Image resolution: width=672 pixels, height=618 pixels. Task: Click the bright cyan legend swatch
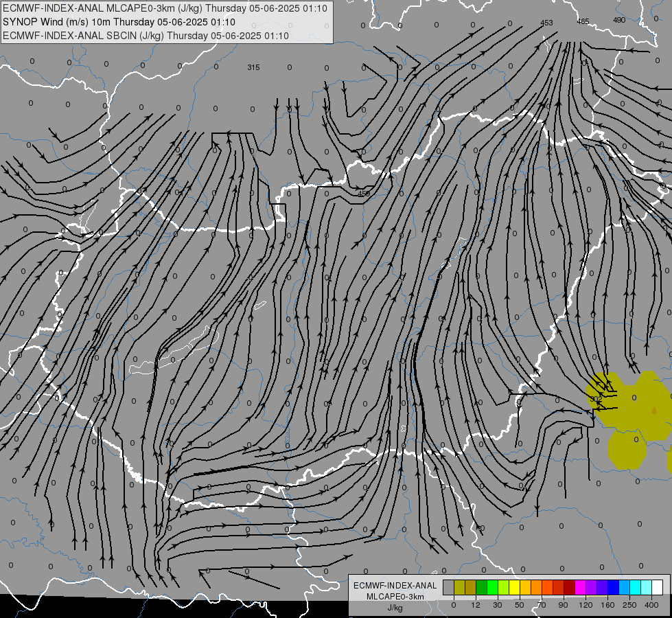click(636, 587)
